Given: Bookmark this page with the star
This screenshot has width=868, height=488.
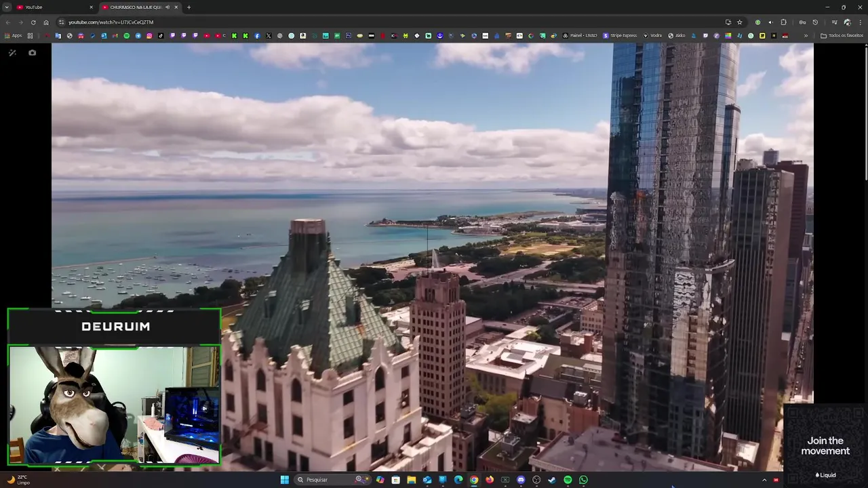Looking at the screenshot, I should [x=740, y=22].
